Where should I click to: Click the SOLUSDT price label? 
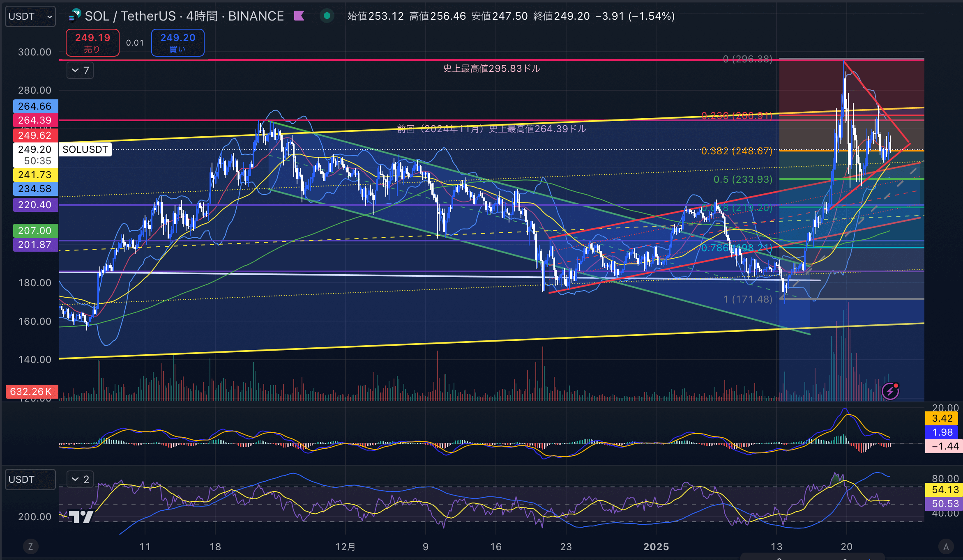(x=85, y=149)
